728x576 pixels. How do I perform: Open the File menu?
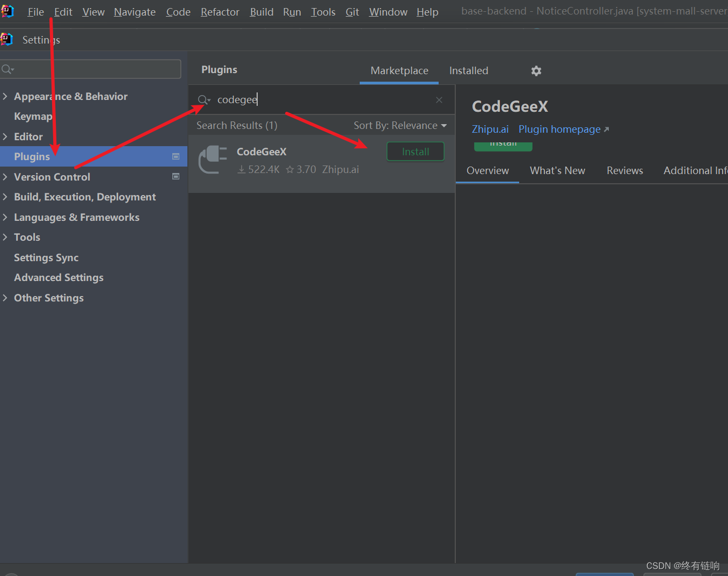coord(36,12)
